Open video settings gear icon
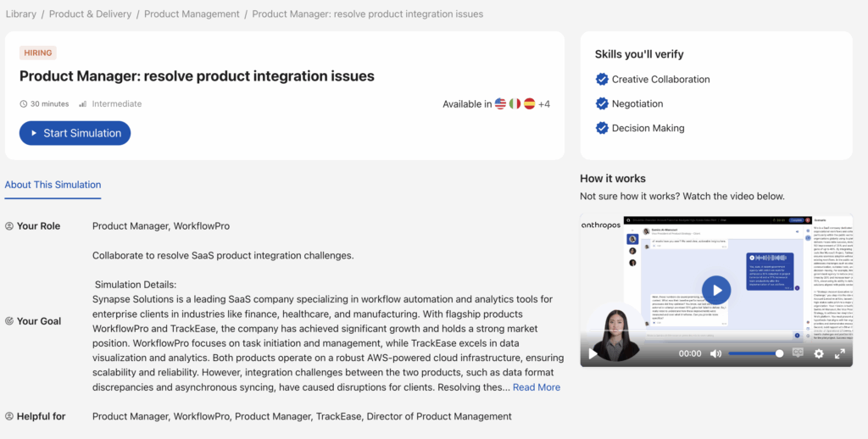 (819, 353)
